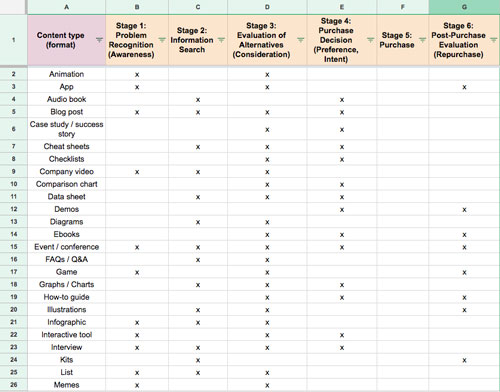Click the Stage 1 x in Animation row
The image size is (500, 392).
pyautogui.click(x=137, y=75)
